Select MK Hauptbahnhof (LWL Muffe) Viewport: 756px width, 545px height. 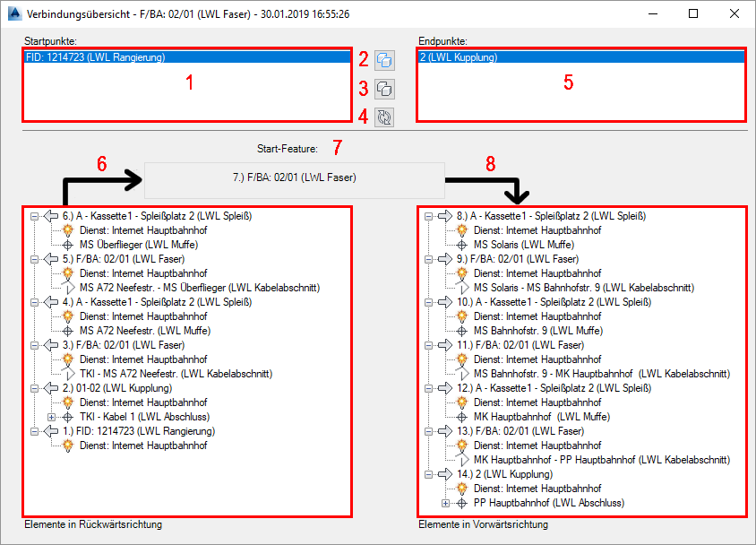[542, 417]
